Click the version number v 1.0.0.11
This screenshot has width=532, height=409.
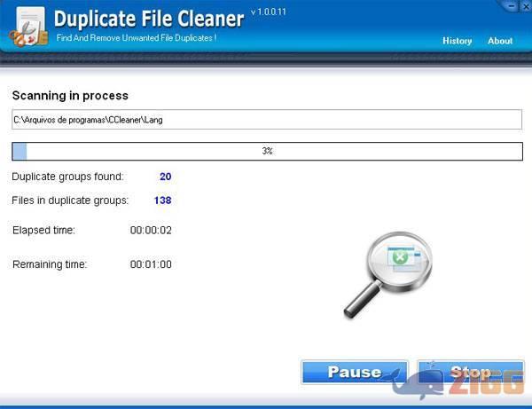pos(269,12)
